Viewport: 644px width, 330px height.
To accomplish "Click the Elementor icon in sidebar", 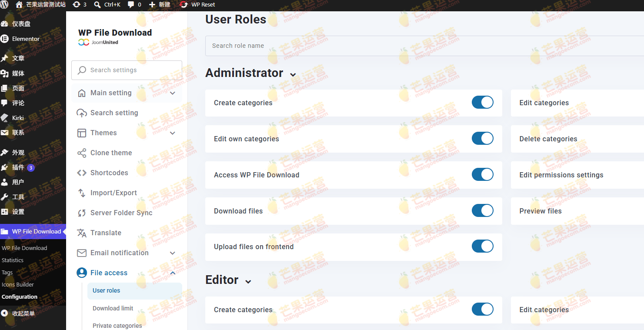I will (x=4, y=39).
